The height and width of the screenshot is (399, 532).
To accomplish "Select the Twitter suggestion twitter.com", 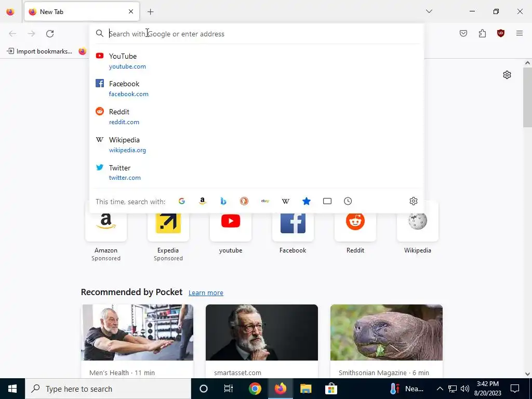I will click(x=257, y=172).
